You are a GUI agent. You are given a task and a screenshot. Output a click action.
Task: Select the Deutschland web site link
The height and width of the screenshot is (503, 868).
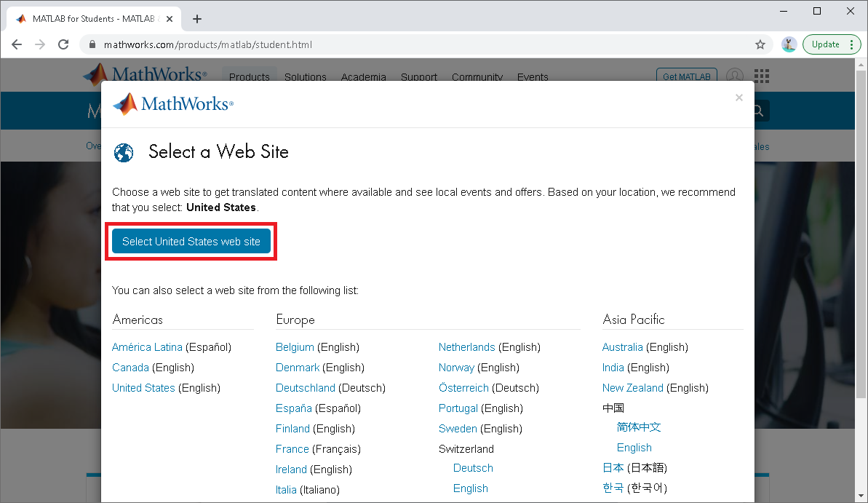(306, 388)
